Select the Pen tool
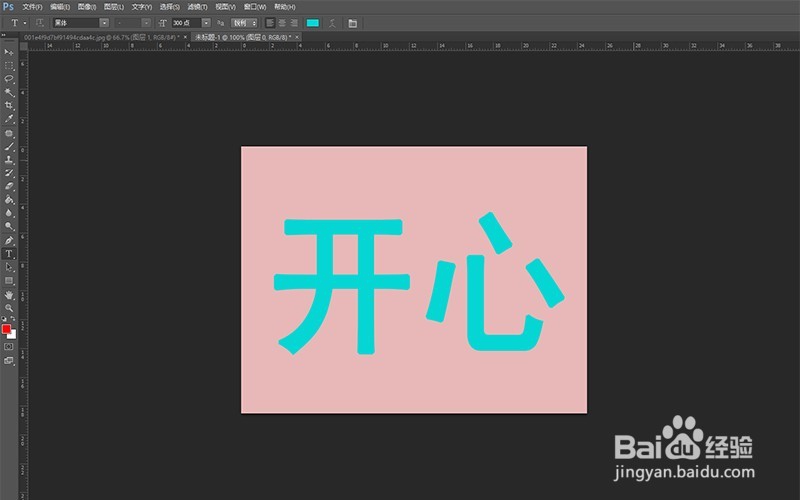800x500 pixels. (9, 240)
